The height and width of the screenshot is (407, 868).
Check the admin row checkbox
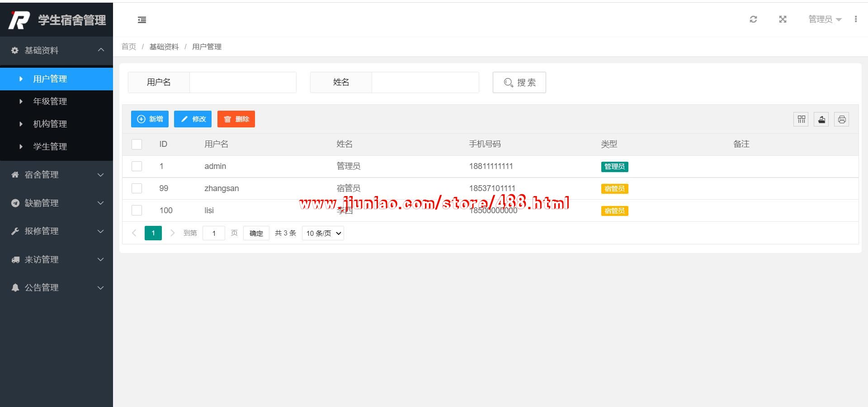pos(137,166)
